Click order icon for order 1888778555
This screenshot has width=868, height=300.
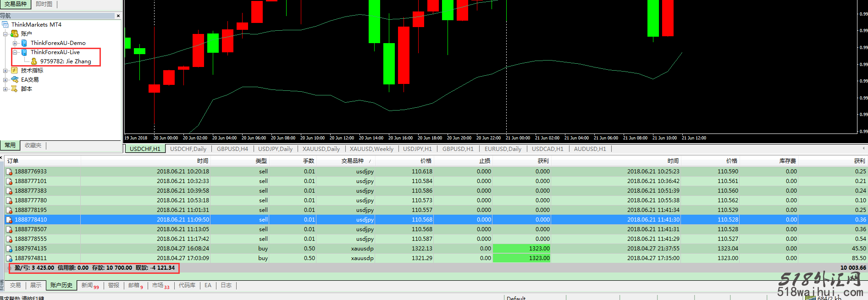click(x=9, y=239)
